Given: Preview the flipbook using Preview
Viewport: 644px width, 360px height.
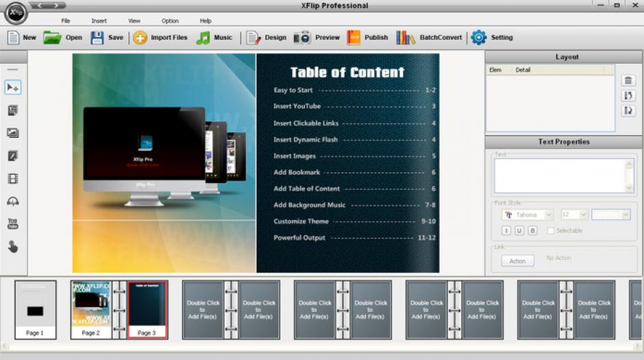Looking at the screenshot, I should 317,38.
